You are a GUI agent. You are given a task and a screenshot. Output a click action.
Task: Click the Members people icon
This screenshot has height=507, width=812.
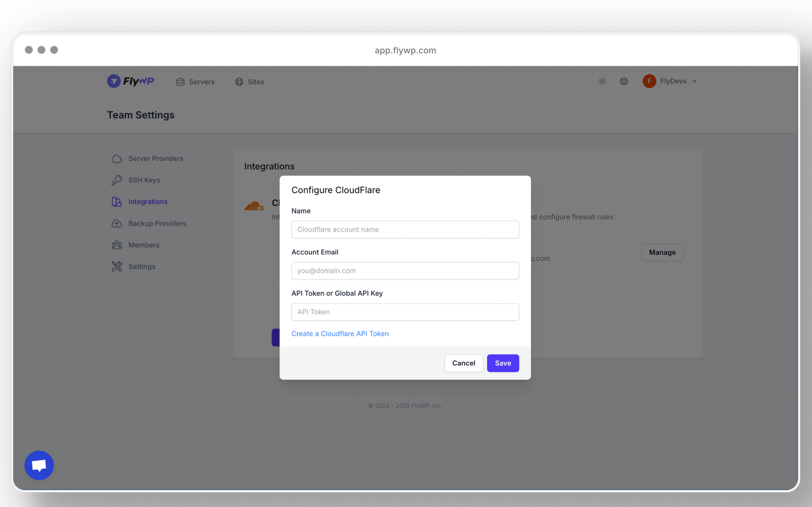117,245
